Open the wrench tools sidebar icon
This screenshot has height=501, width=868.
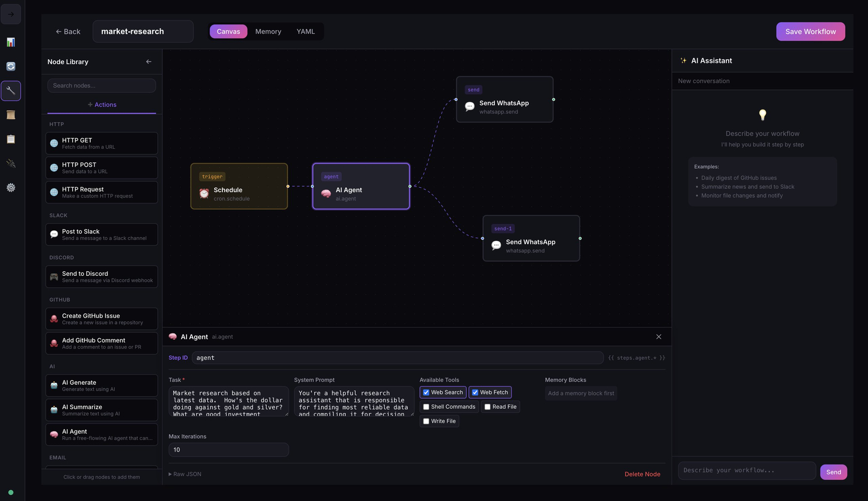point(11,91)
